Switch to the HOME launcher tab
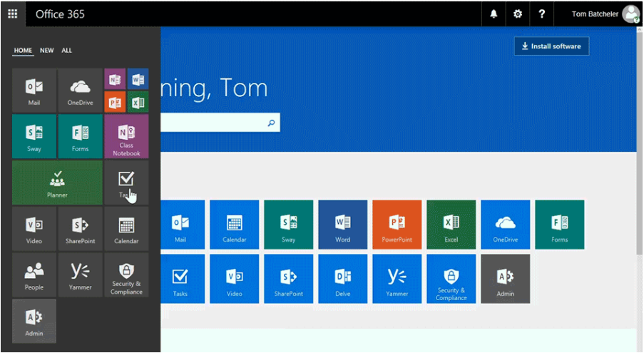 (x=23, y=51)
